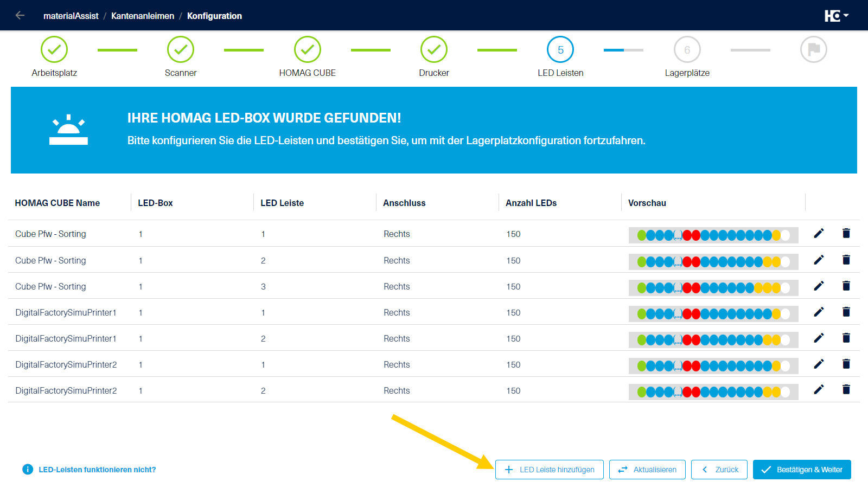Refresh list with Aktualisieren button

point(647,470)
